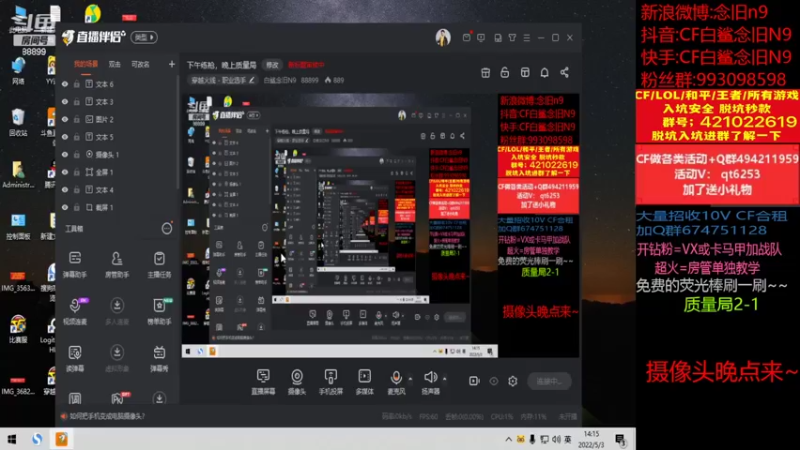The height and width of the screenshot is (450, 800).
Task: Click the source list scrollbar
Action: 178,133
